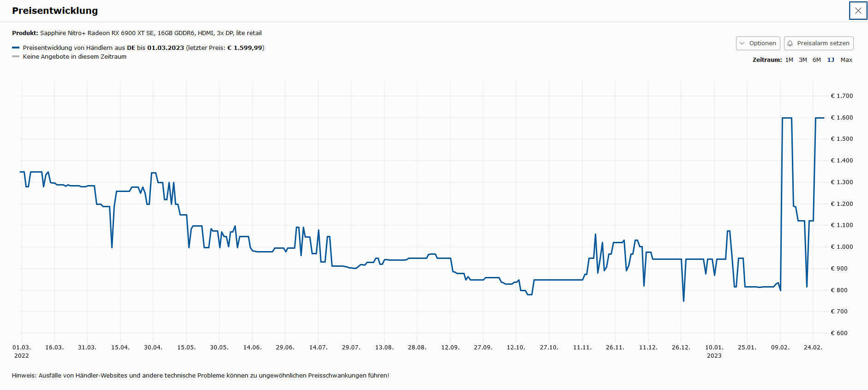
Task: Select the 3M time range
Action: pos(803,60)
